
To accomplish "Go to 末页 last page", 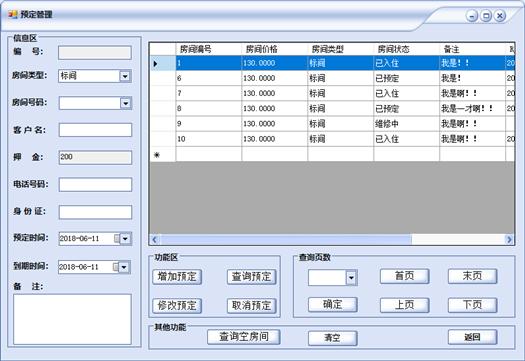I will (x=472, y=276).
